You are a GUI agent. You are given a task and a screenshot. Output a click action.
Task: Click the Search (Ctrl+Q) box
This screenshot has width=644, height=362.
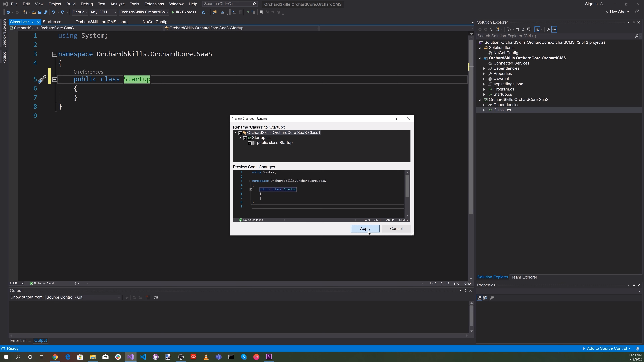(x=230, y=4)
